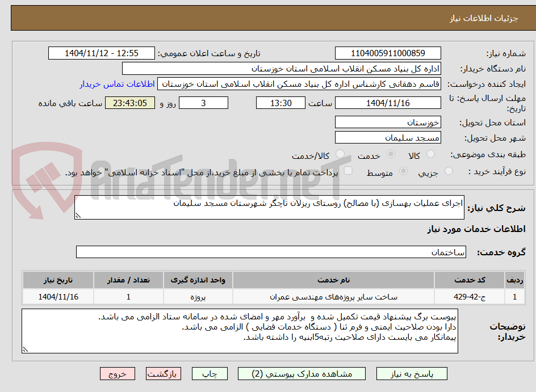This screenshot has height=392, width=536.
Task: Click the کد خدمت column header
Action: tap(470, 280)
